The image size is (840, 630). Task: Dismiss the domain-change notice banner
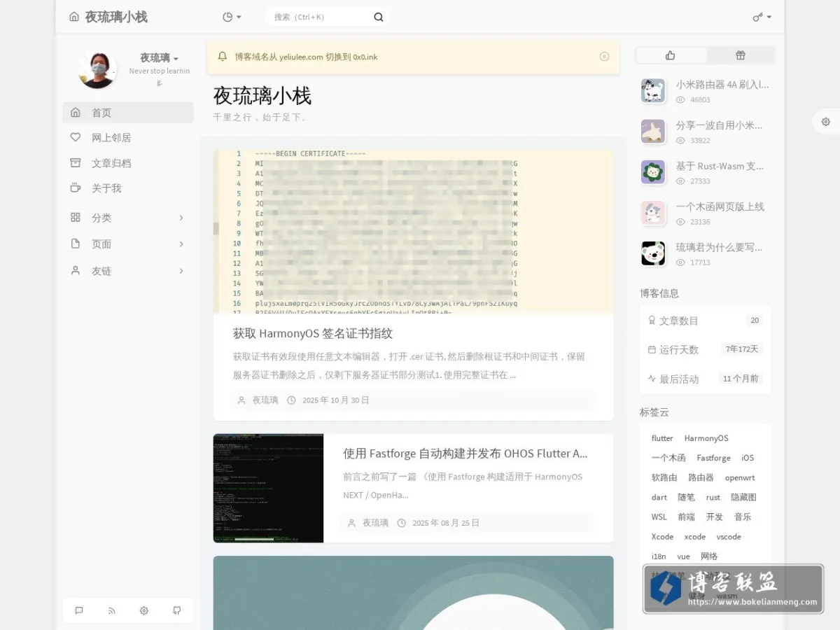[x=604, y=57]
